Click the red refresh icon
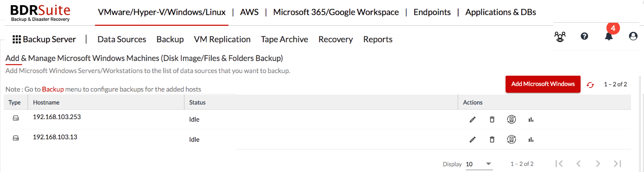The width and height of the screenshot is (644, 172). [x=590, y=85]
